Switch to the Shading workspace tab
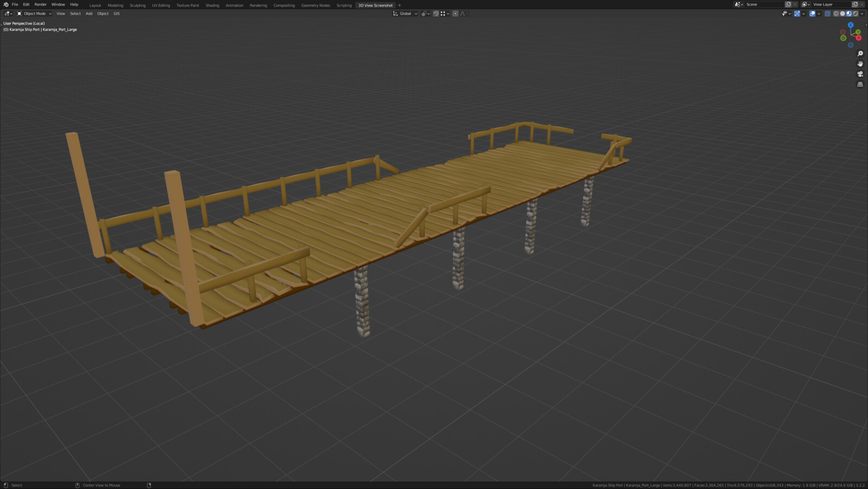 click(213, 5)
